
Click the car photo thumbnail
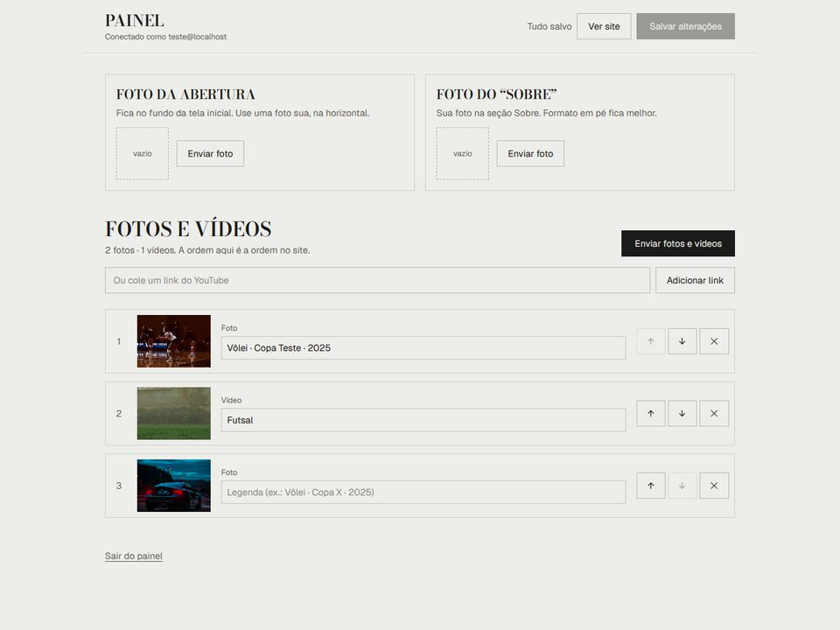click(173, 486)
